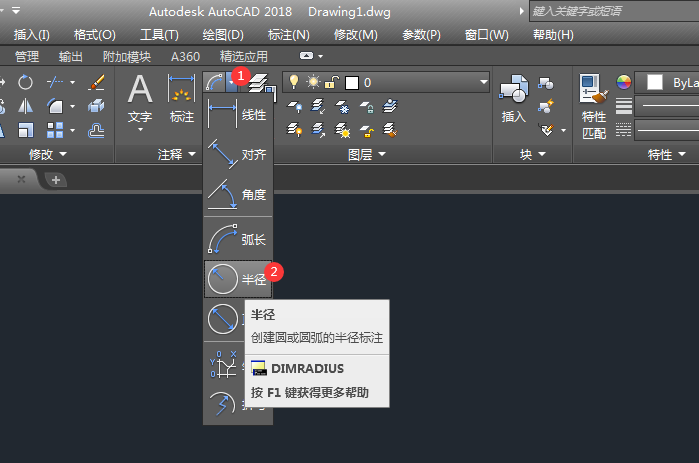Open the 标注(N) menu
This screenshot has height=463, width=699.
click(x=288, y=35)
